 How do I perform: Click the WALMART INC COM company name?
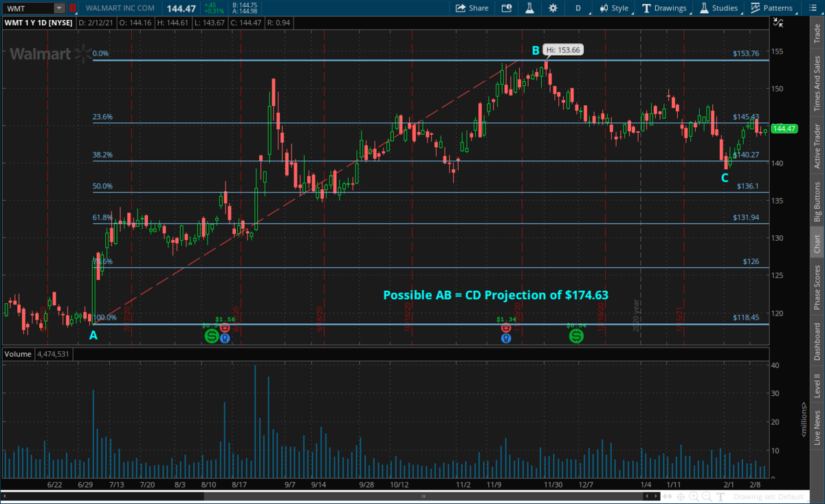coord(122,8)
